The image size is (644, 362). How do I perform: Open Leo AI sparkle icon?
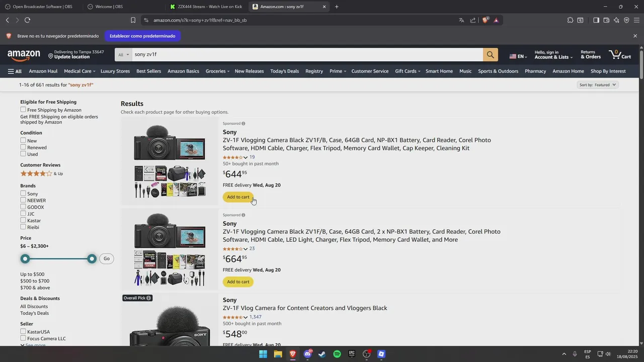pyautogui.click(x=616, y=20)
